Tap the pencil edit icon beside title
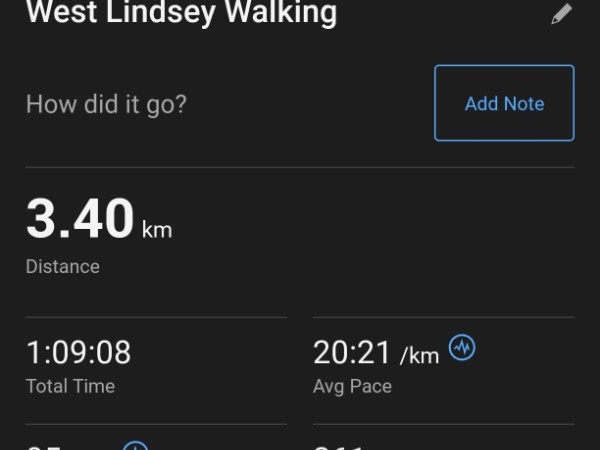 point(561,14)
